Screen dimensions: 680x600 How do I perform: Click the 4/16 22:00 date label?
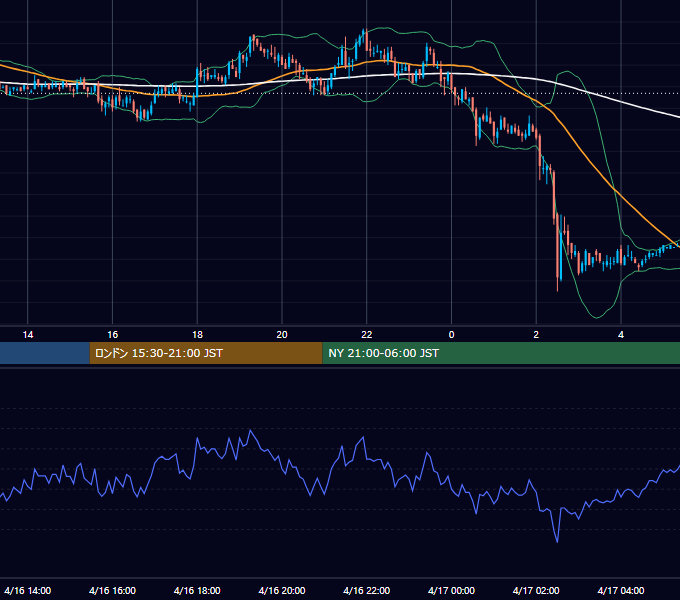[366, 590]
